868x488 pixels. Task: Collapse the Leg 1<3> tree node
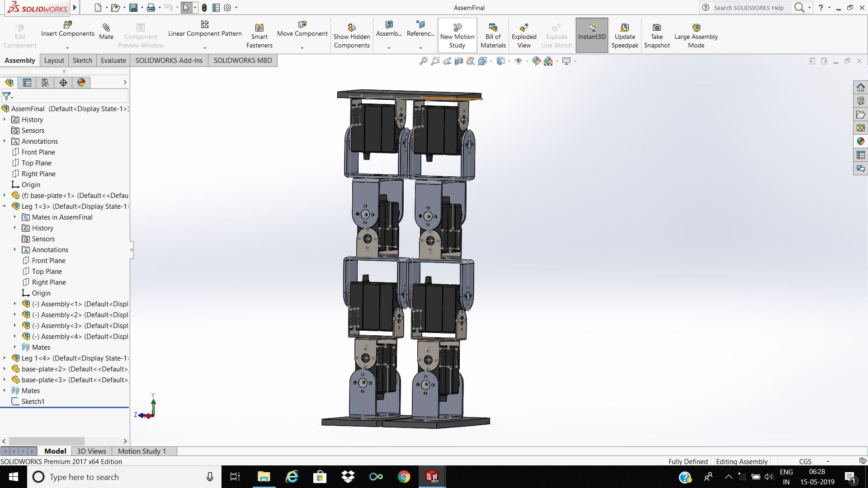point(5,206)
